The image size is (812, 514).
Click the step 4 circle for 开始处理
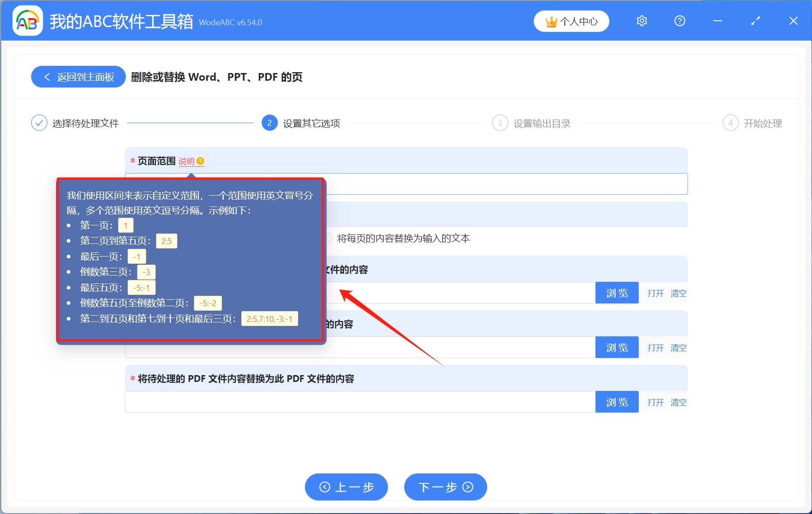point(731,123)
